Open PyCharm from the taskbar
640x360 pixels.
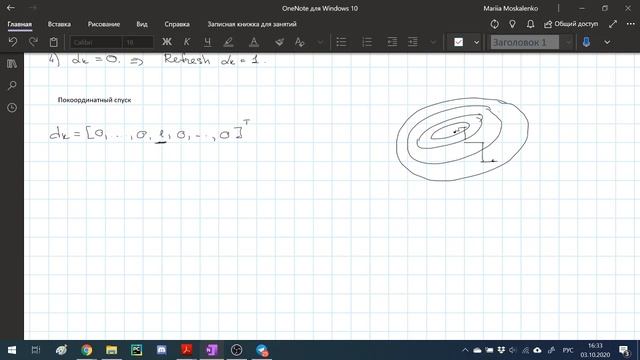(x=137, y=350)
